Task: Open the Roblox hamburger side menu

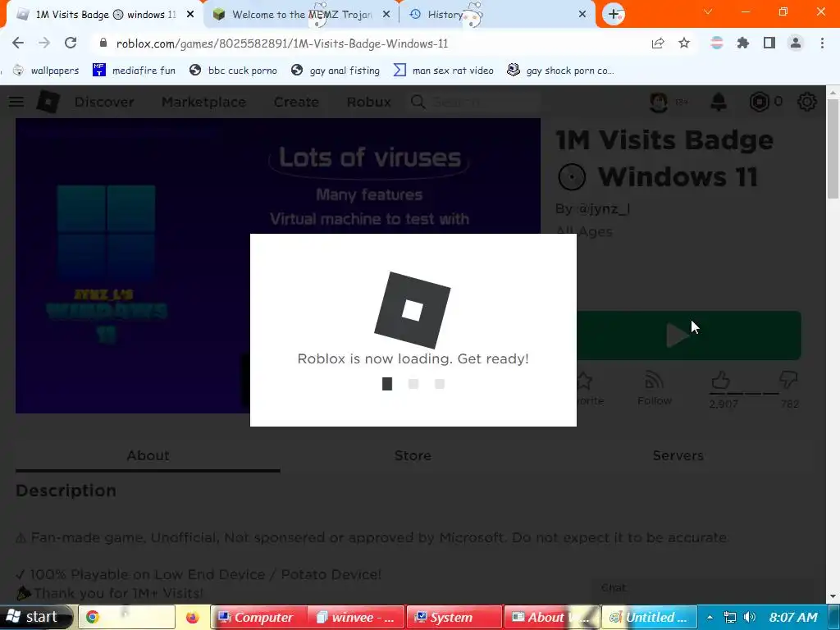Action: pos(16,101)
